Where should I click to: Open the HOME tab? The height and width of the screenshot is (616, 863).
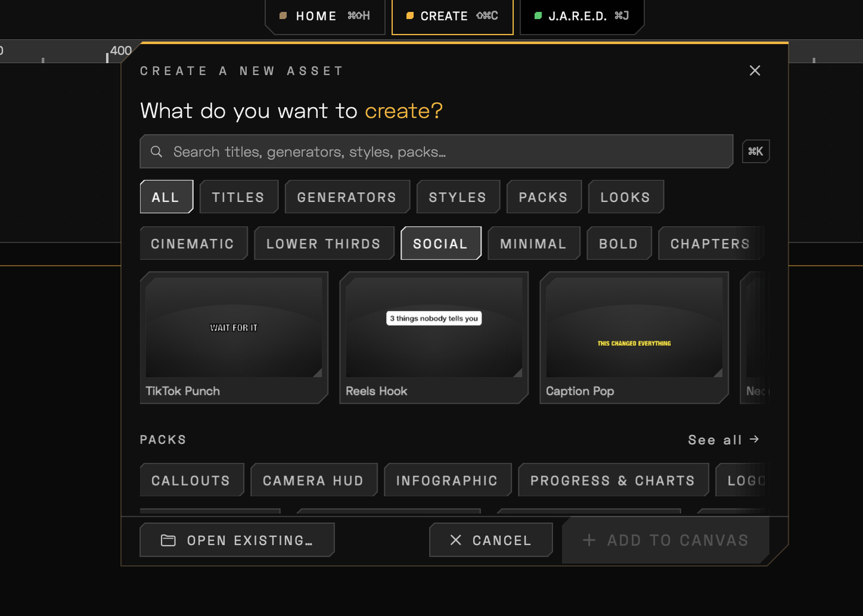pyautogui.click(x=325, y=17)
